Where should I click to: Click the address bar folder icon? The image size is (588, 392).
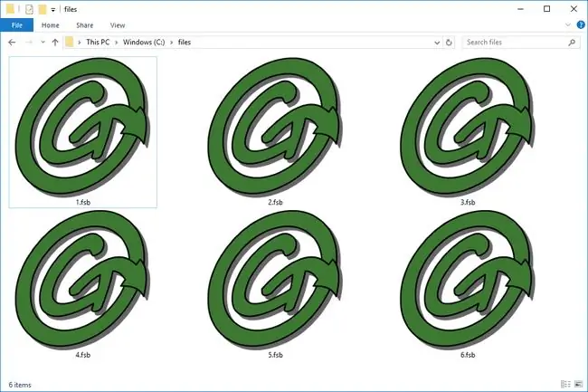click(x=69, y=42)
